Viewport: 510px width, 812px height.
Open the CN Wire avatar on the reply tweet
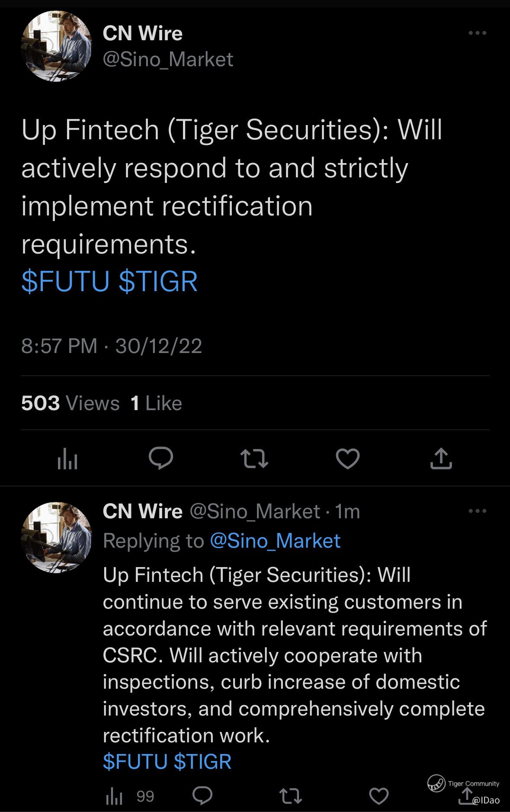tap(56, 537)
